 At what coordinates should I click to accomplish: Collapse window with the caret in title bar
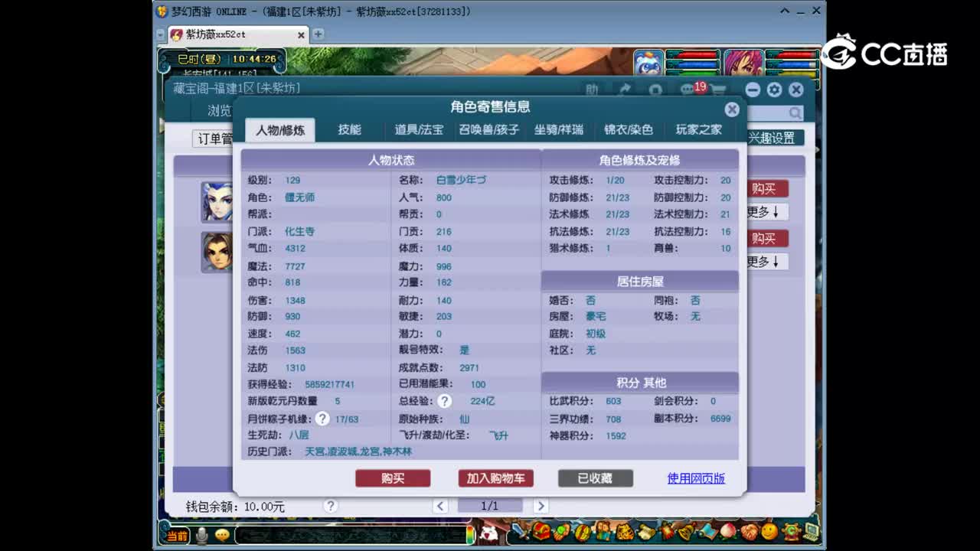pos(786,11)
